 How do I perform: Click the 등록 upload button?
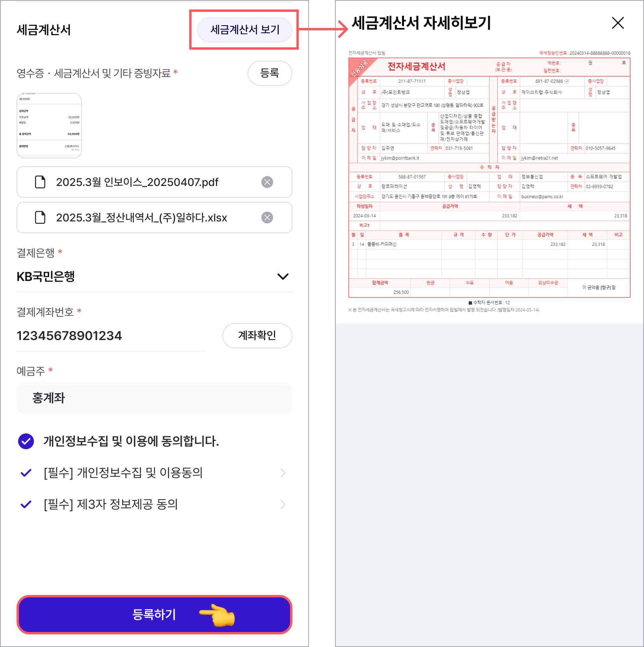[270, 73]
